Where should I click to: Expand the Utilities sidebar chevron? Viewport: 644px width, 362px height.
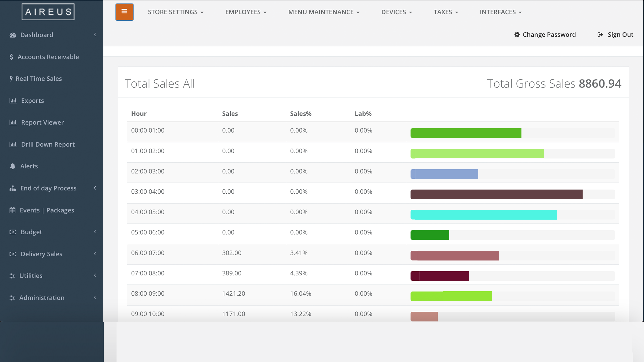coord(95,275)
